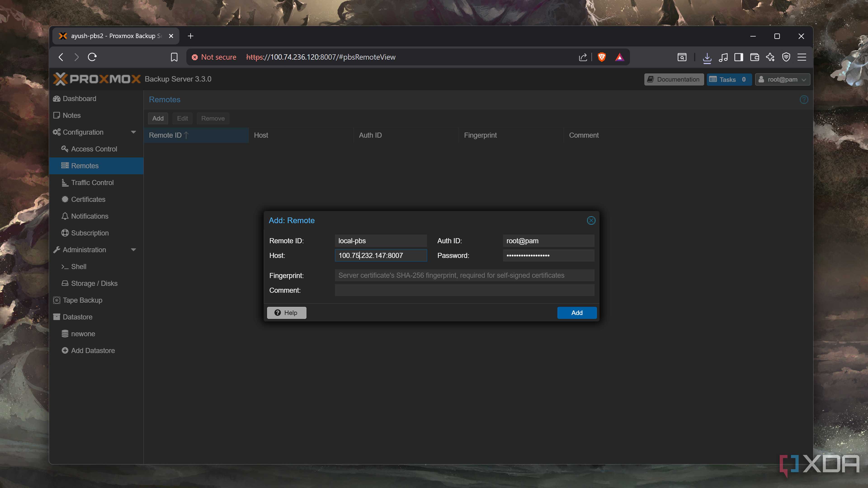Open the Shell console

(96, 266)
